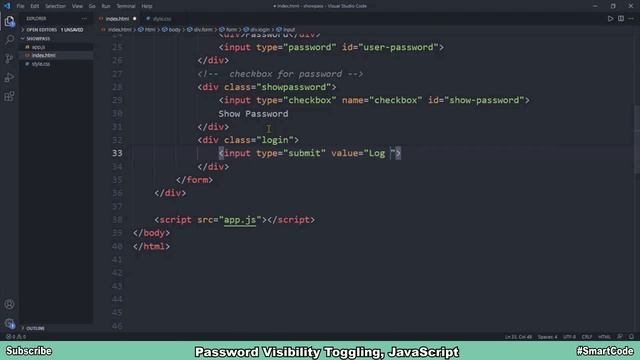
Task: Open the Manage gear in activity bar
Action: click(9, 323)
